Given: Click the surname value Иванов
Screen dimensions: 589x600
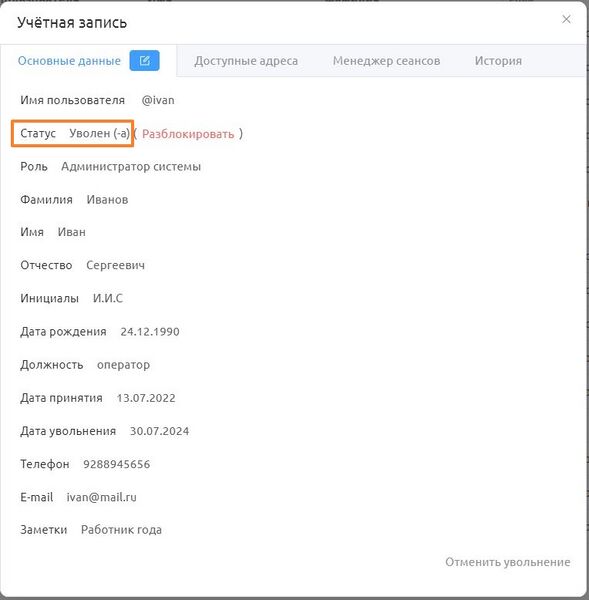Looking at the screenshot, I should coord(107,200).
